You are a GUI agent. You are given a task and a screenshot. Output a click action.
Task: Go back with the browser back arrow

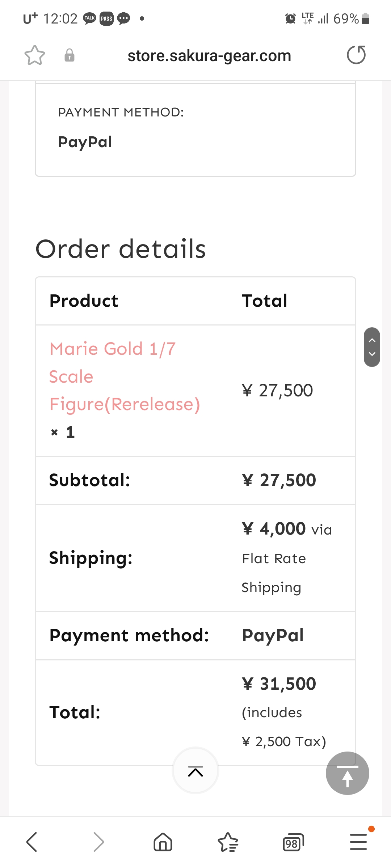click(x=32, y=842)
